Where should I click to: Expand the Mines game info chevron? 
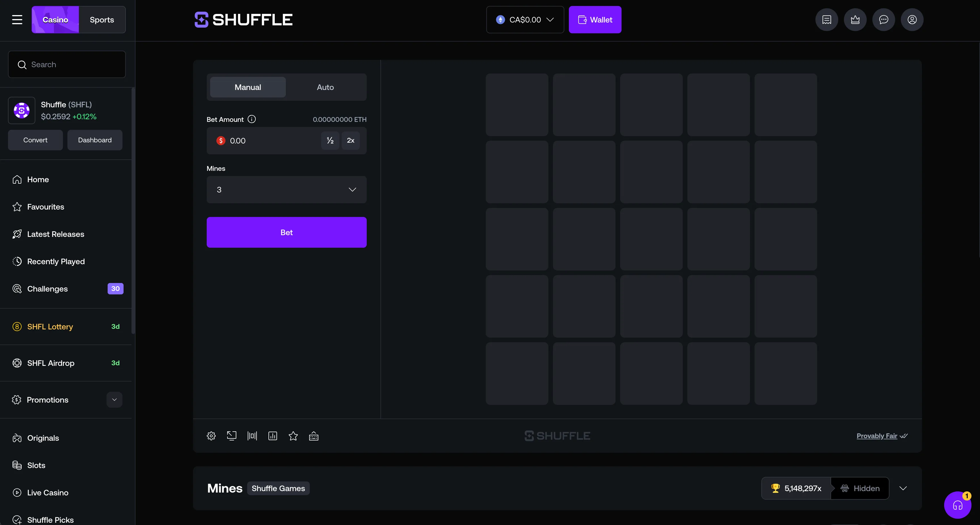[903, 488]
